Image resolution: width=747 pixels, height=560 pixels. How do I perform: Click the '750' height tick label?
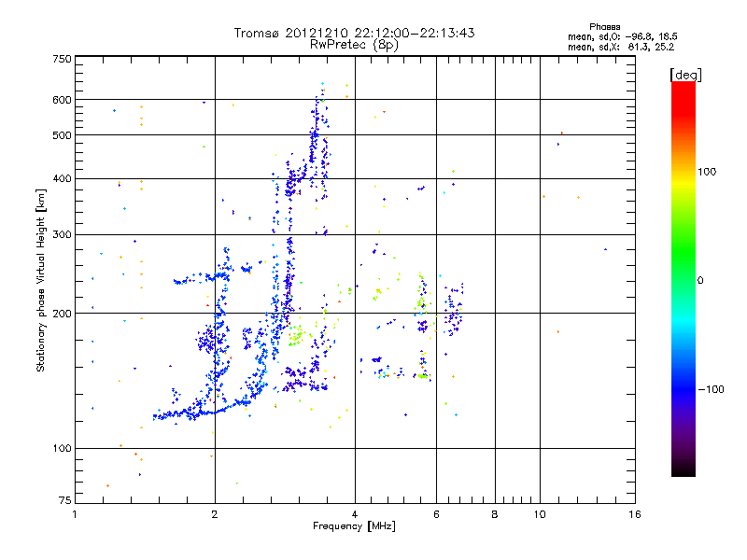(62, 59)
